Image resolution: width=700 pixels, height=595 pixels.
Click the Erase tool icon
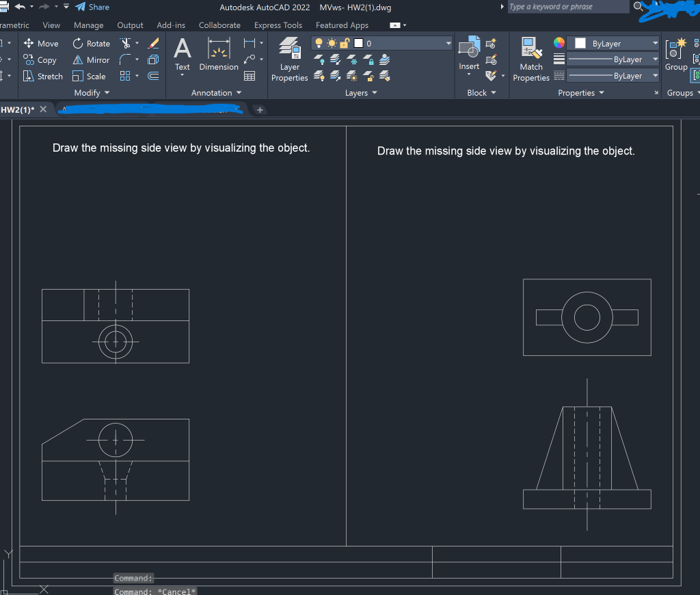tap(154, 44)
